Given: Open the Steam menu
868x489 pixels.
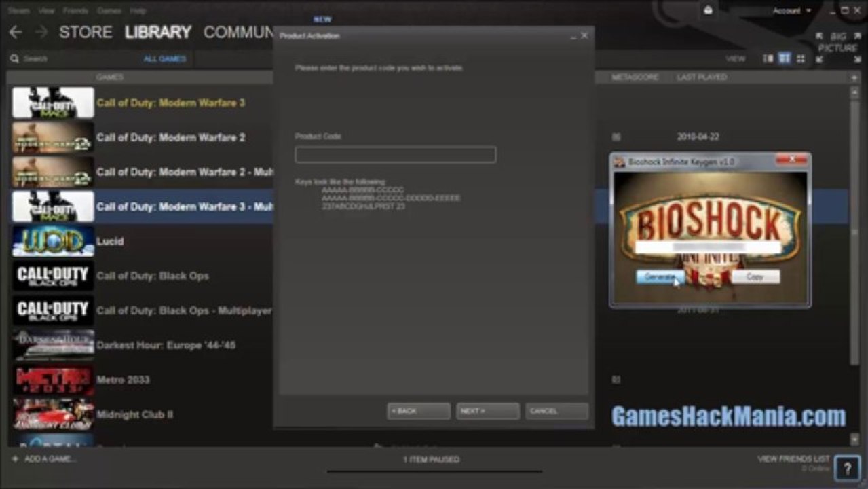Looking at the screenshot, I should (x=18, y=11).
